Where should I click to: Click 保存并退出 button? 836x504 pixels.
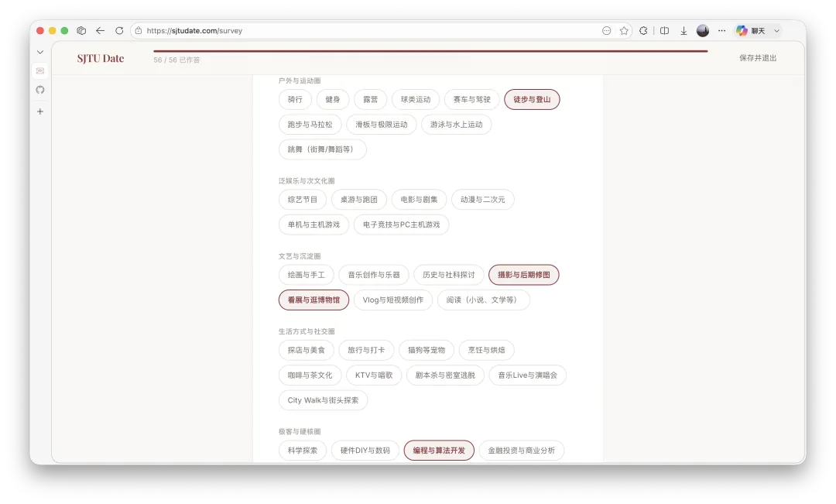[x=758, y=58]
